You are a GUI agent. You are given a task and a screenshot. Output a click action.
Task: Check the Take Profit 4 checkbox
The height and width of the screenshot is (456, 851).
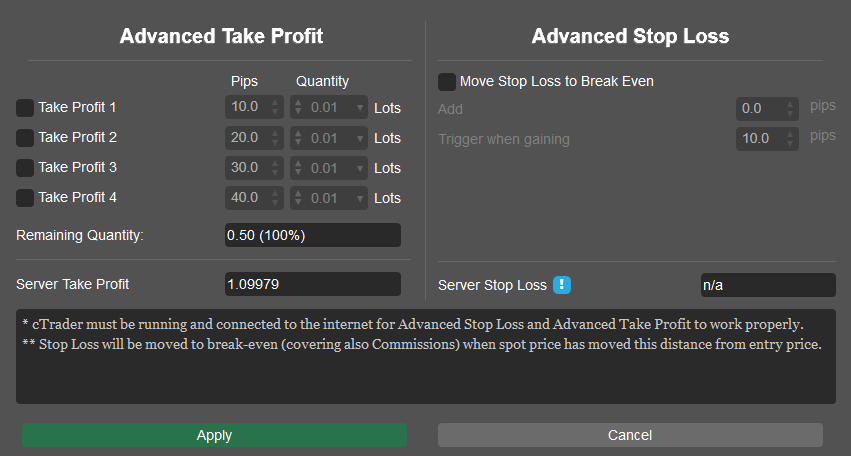(25, 198)
